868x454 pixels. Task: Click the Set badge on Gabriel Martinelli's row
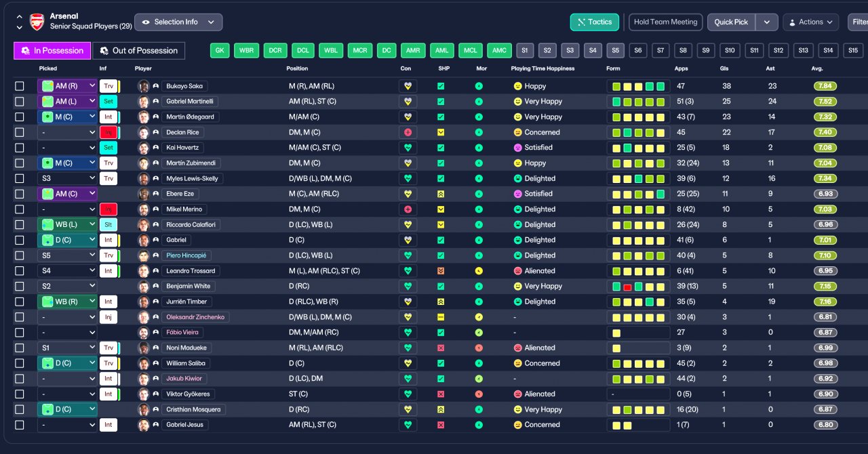[x=108, y=102]
